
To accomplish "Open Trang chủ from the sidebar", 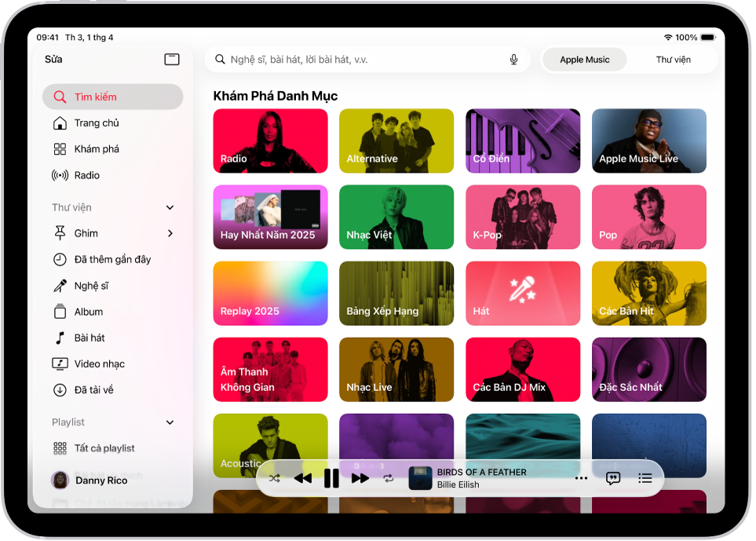I will tap(113, 123).
